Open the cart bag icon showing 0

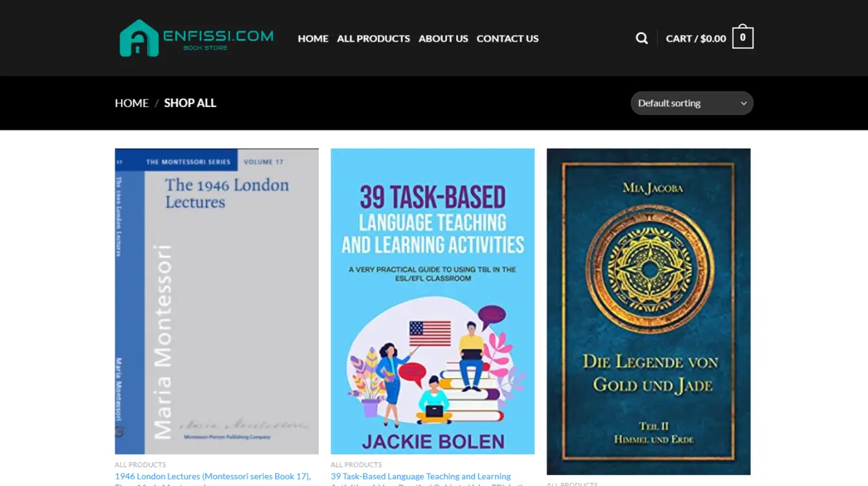(x=743, y=37)
